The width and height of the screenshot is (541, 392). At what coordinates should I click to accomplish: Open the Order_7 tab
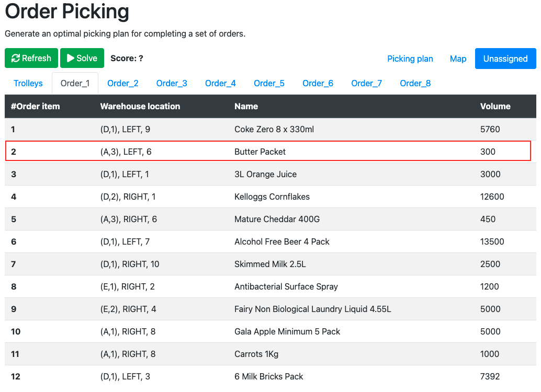coord(366,84)
